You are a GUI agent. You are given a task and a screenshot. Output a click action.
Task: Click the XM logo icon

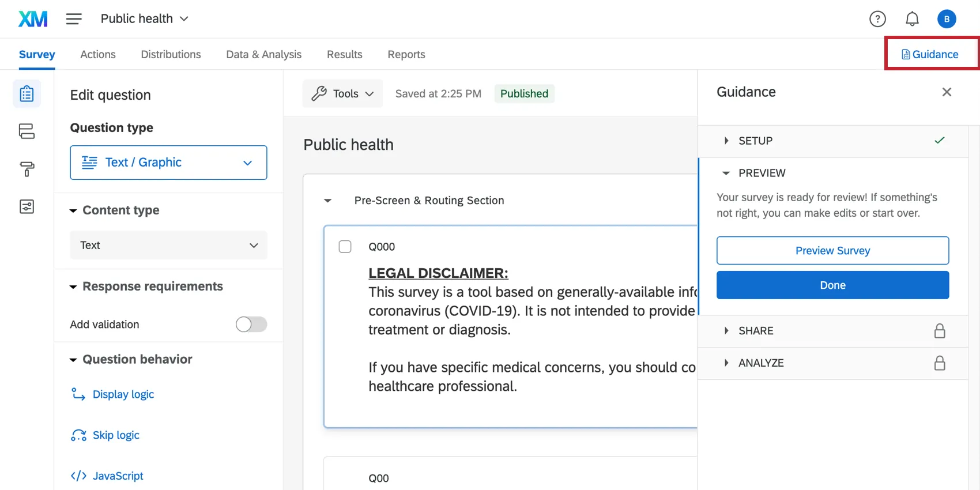[x=33, y=19]
